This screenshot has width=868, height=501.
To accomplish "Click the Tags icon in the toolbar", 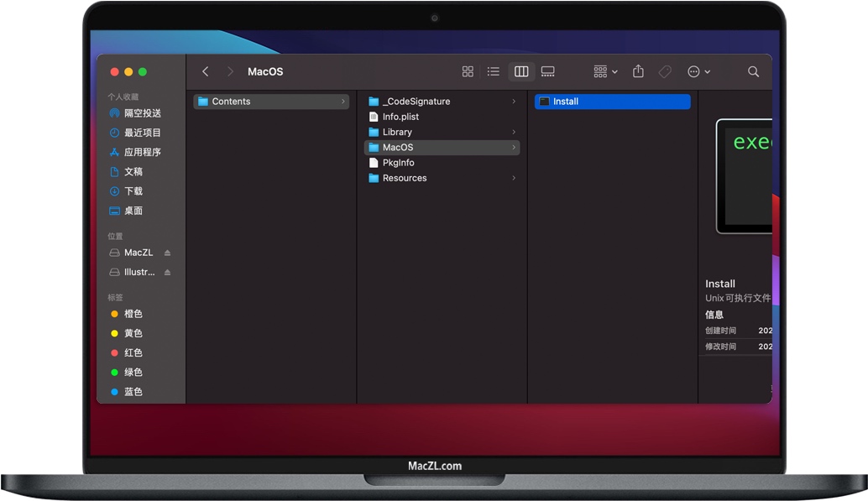I will [x=664, y=71].
